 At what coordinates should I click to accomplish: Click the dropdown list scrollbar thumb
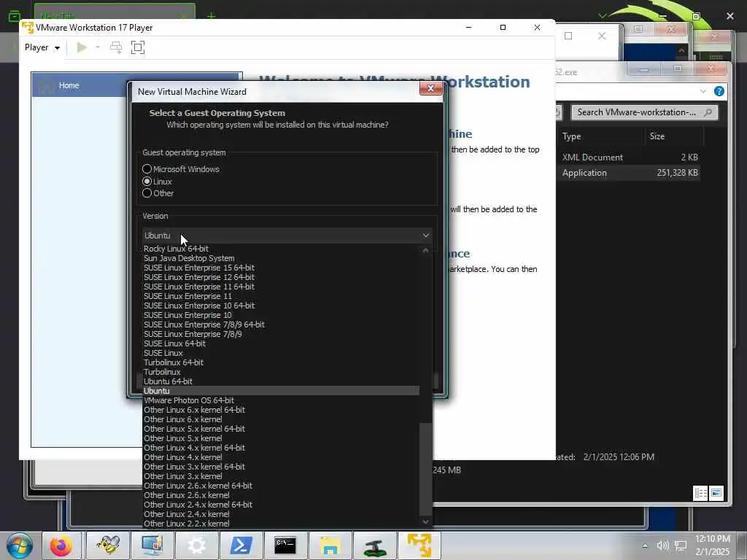(425, 469)
